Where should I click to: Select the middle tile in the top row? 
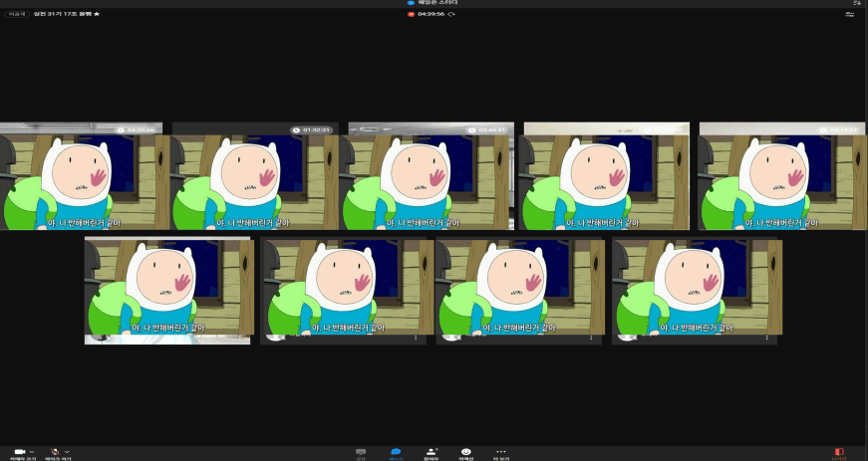(x=431, y=177)
